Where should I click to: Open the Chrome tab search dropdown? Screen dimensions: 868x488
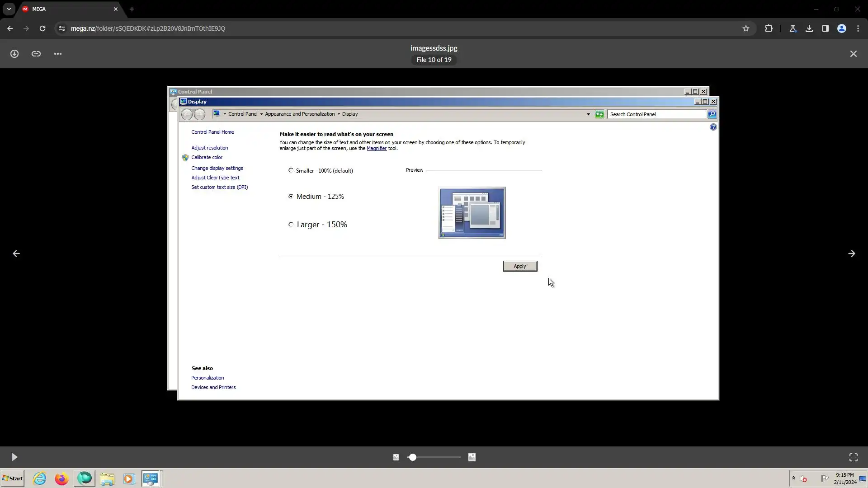(x=9, y=9)
